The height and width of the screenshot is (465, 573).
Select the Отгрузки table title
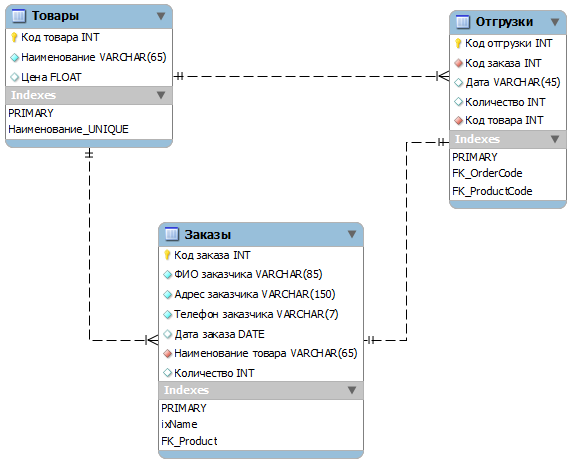tap(504, 22)
